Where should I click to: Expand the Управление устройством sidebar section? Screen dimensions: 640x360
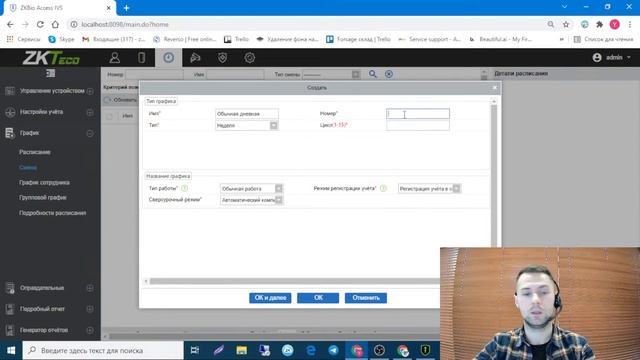[90, 91]
